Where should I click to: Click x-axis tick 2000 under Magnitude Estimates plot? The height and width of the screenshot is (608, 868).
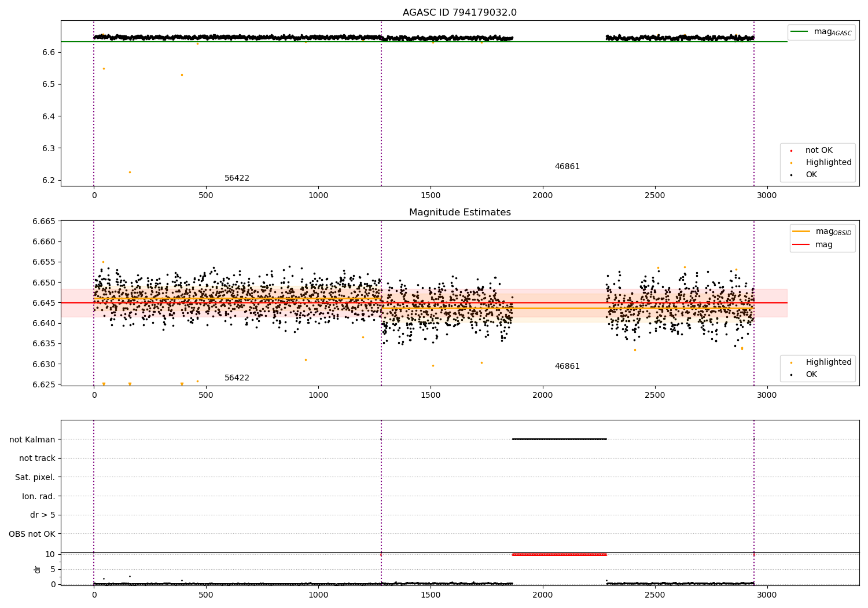[543, 395]
